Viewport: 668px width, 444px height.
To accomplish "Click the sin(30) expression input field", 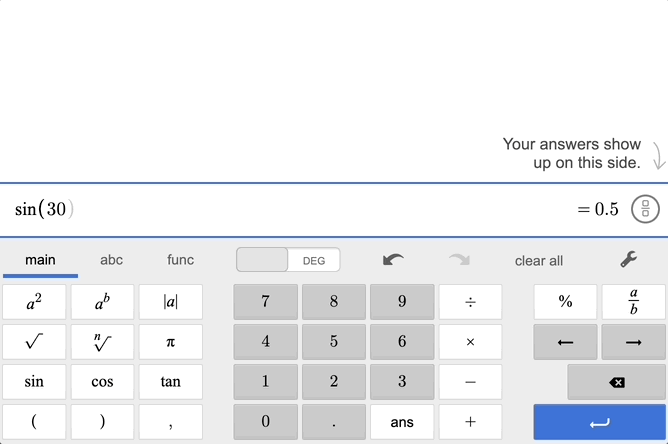I will point(280,209).
